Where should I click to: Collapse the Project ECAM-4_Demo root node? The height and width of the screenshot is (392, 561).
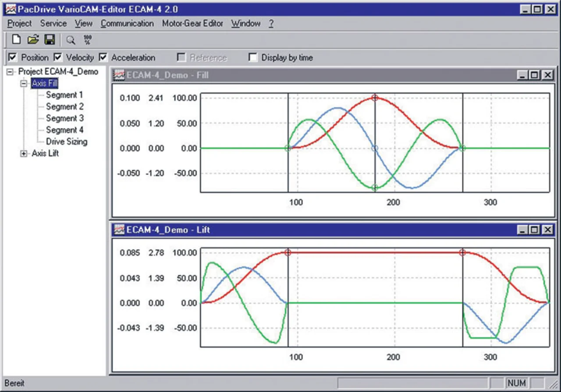pyautogui.click(x=10, y=72)
